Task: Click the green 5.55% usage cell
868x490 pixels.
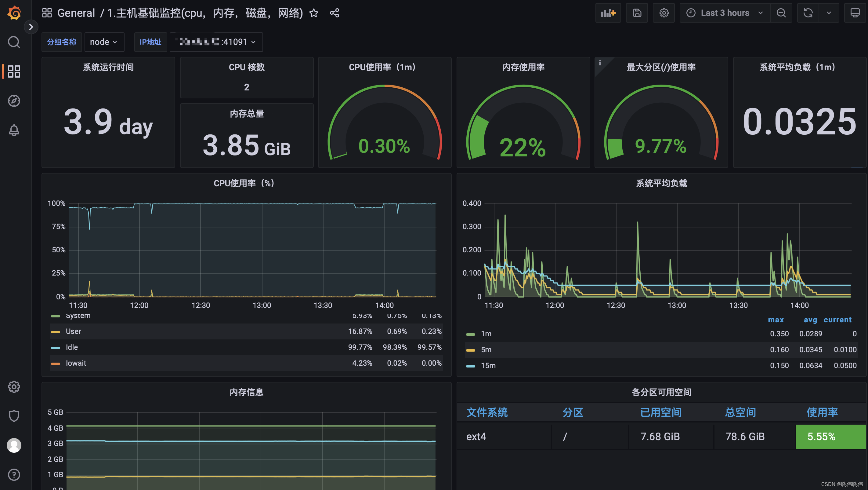Action: (830, 436)
